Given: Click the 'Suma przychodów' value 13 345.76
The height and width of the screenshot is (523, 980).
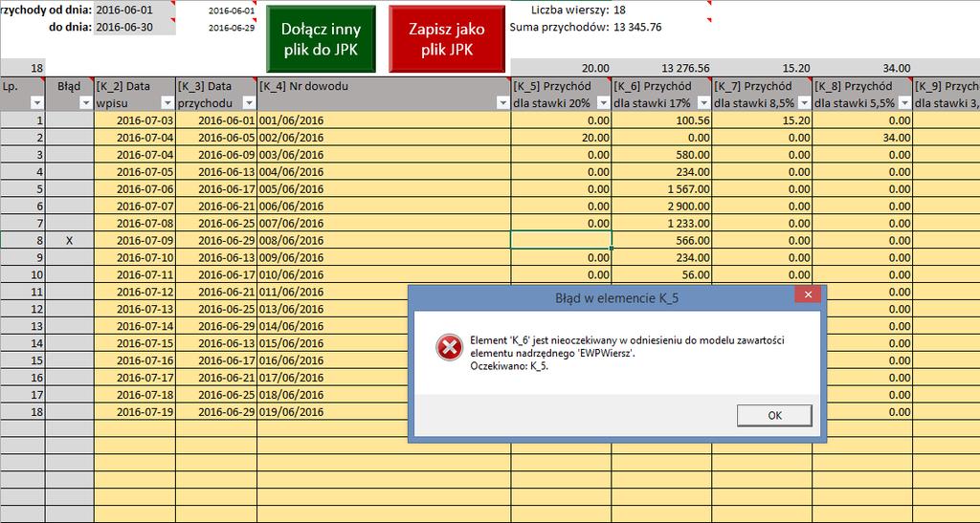Looking at the screenshot, I should tap(637, 27).
